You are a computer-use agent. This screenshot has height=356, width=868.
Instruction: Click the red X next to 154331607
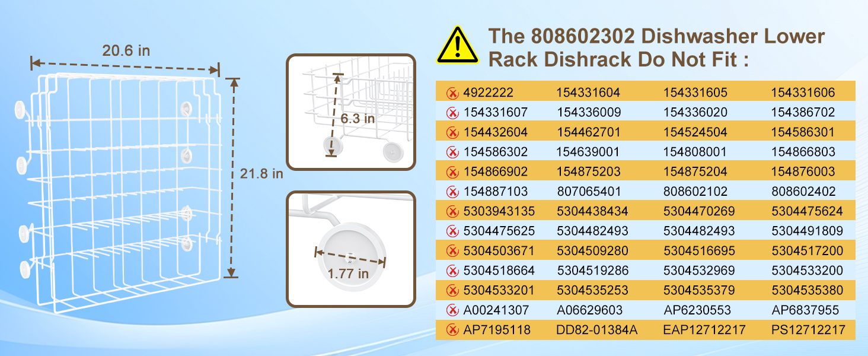coord(452,112)
